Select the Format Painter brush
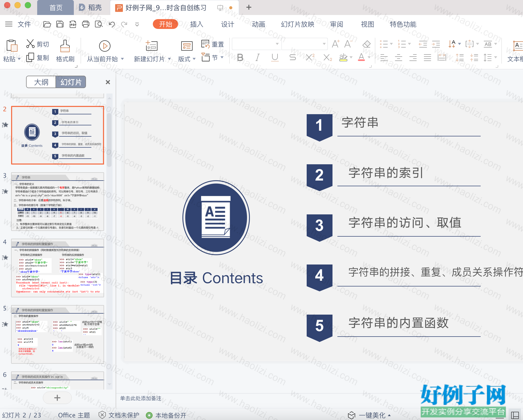 coord(65,46)
